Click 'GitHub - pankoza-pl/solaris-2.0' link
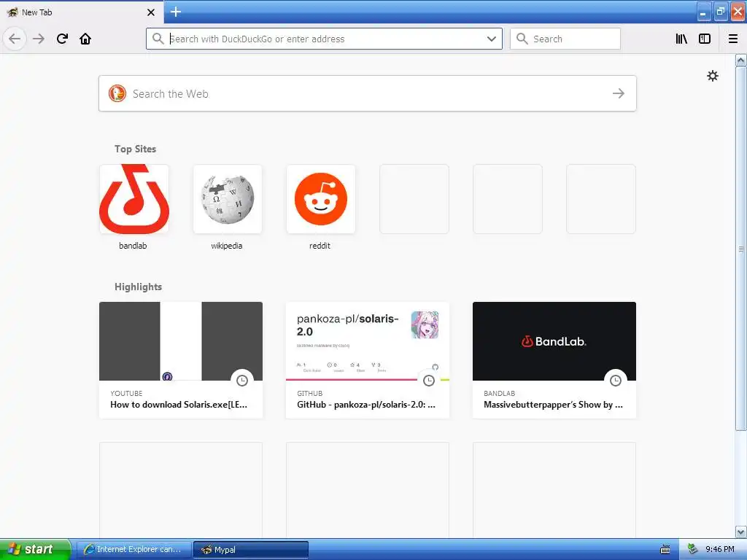Viewport: 747px width, 560px height. point(366,405)
